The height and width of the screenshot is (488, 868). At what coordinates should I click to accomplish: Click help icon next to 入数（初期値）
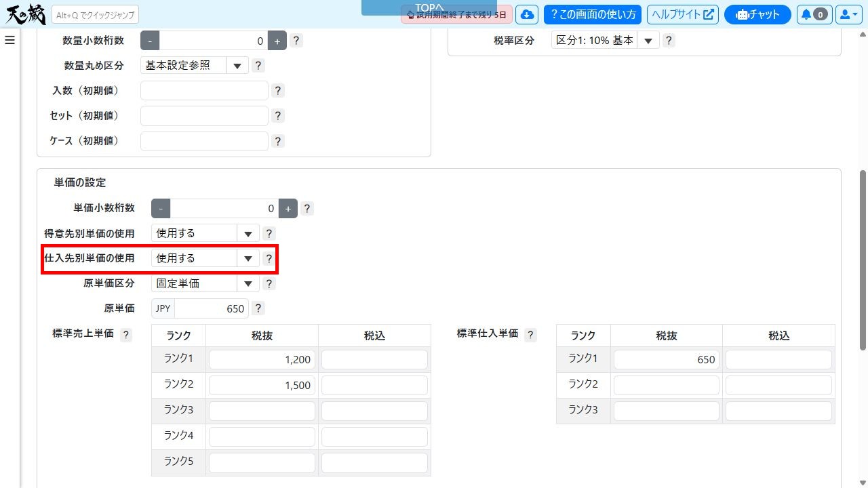pyautogui.click(x=278, y=90)
